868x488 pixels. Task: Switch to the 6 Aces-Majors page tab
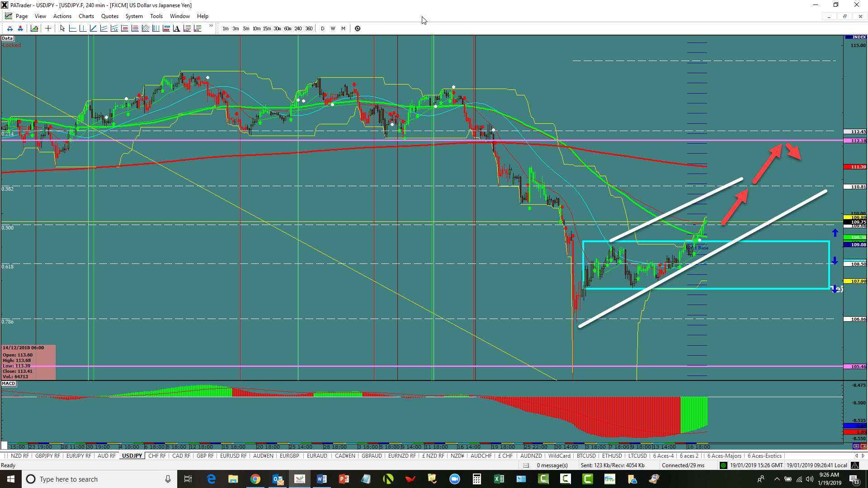724,456
